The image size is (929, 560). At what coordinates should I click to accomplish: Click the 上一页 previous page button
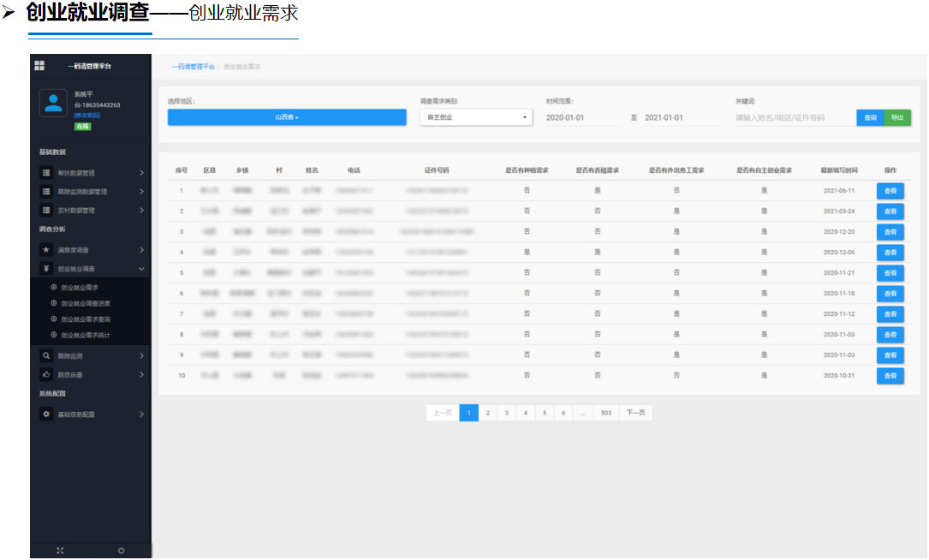[x=443, y=413]
